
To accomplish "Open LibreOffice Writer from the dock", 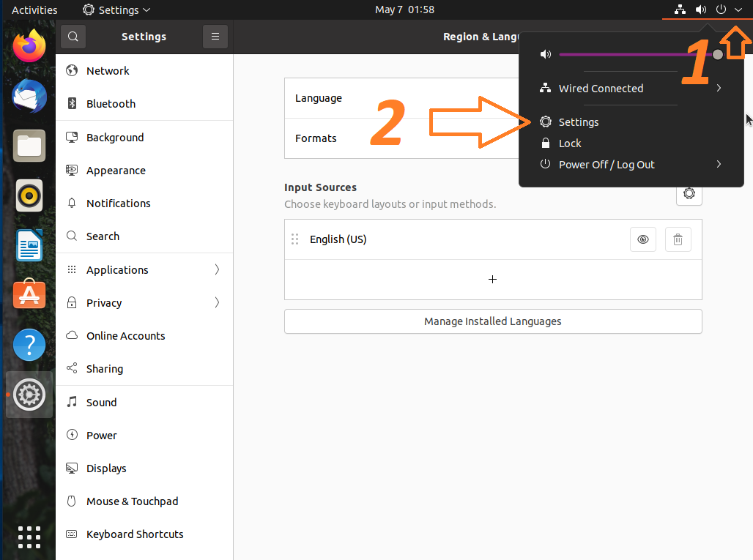I will coord(29,245).
